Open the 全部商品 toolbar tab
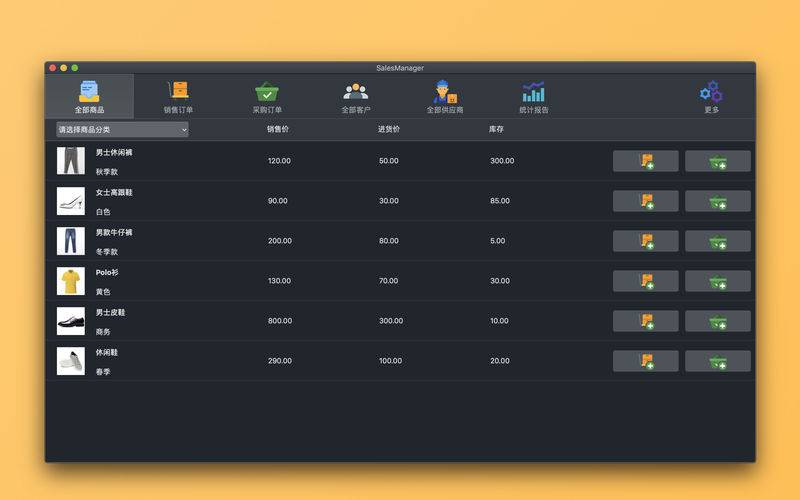Image resolution: width=800 pixels, height=500 pixels. point(89,96)
